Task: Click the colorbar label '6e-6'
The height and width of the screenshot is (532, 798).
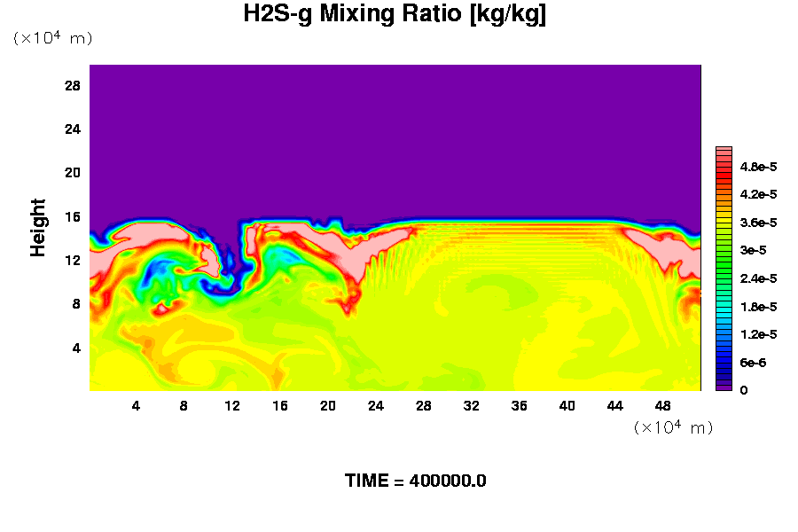Action: click(753, 363)
